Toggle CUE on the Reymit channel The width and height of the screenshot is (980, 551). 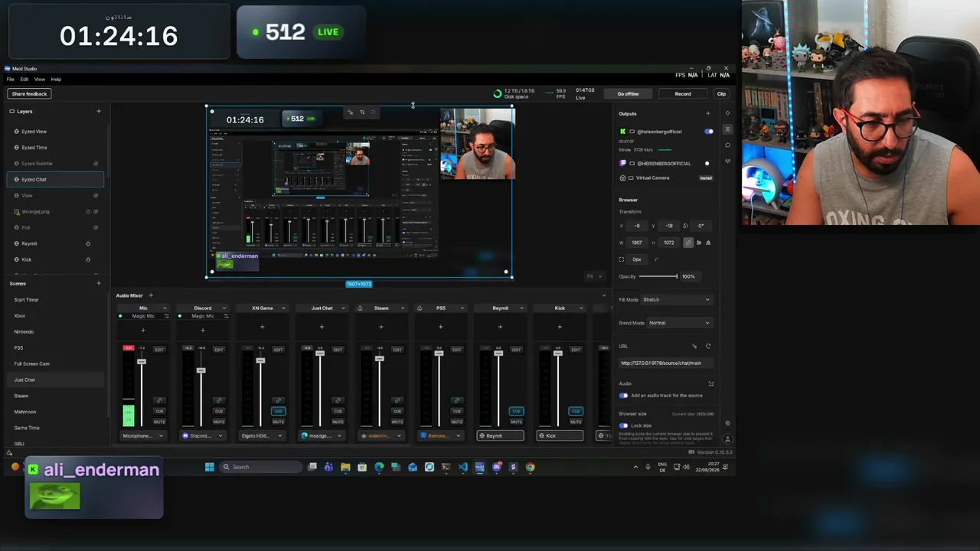[516, 411]
